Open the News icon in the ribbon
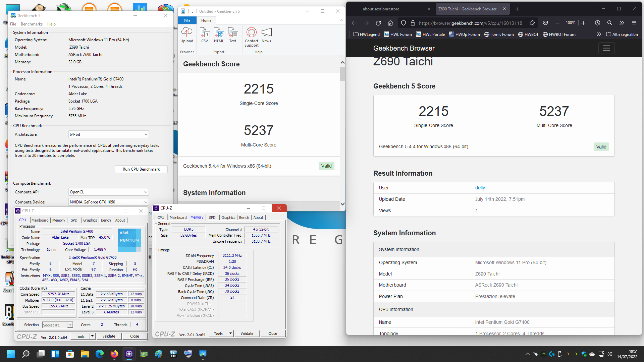The height and width of the screenshot is (362, 644). [266, 35]
